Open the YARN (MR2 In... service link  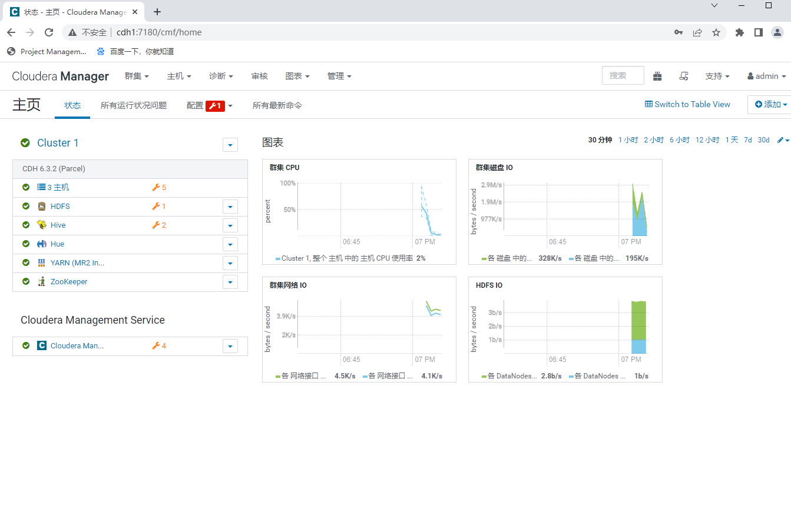[x=77, y=262]
